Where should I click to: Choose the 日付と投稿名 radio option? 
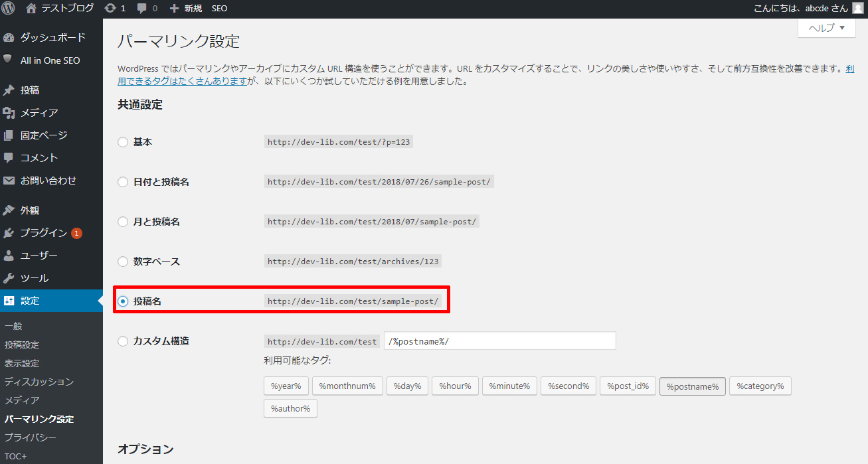[123, 182]
